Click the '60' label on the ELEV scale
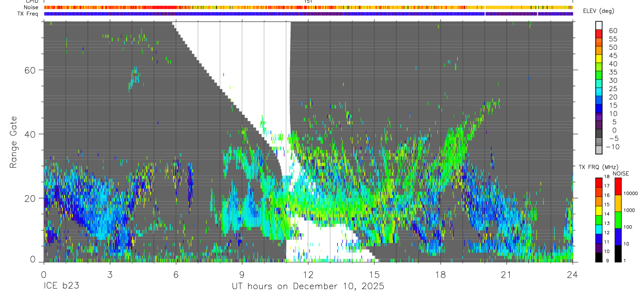Viewport: 644px width, 297px height. tap(612, 30)
